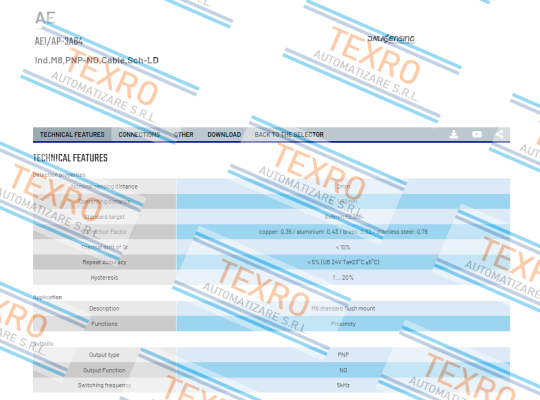The height and width of the screenshot is (400, 540).
Task: Go to the Download tab
Action: 224,134
